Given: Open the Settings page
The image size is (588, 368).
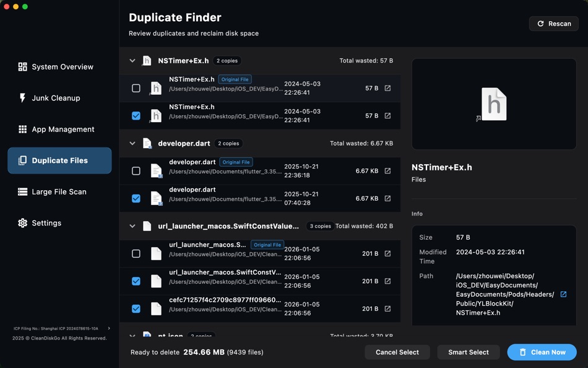Looking at the screenshot, I should point(46,222).
